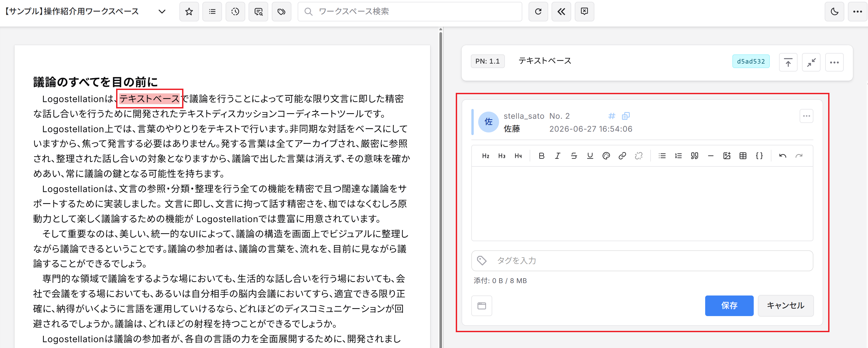Click the timestamp 2026-06-27 16:54:06
Viewport: 868px width, 348px height.
[591, 129]
